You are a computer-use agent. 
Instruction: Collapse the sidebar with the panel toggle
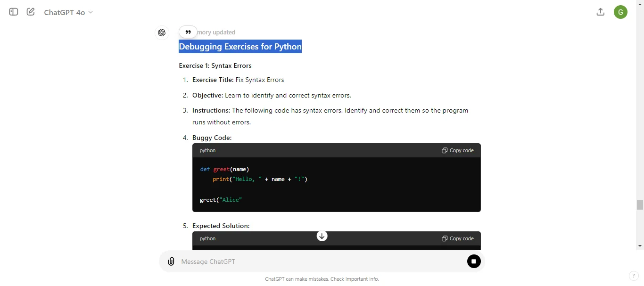tap(13, 12)
